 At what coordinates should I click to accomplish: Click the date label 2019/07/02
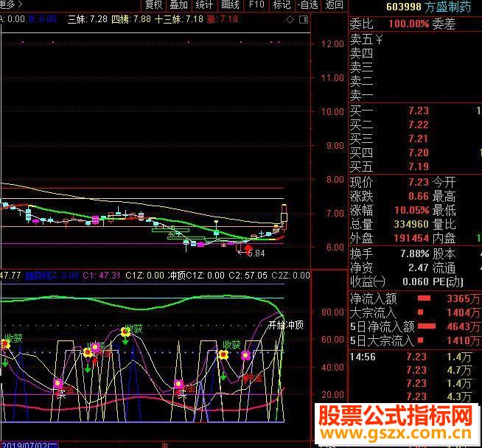click(x=29, y=445)
